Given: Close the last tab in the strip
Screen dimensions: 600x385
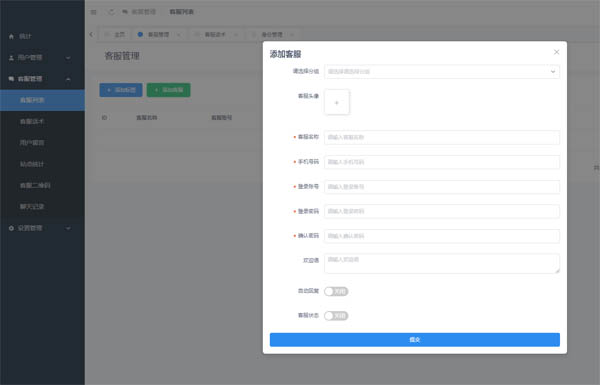Looking at the screenshot, I should (292, 34).
